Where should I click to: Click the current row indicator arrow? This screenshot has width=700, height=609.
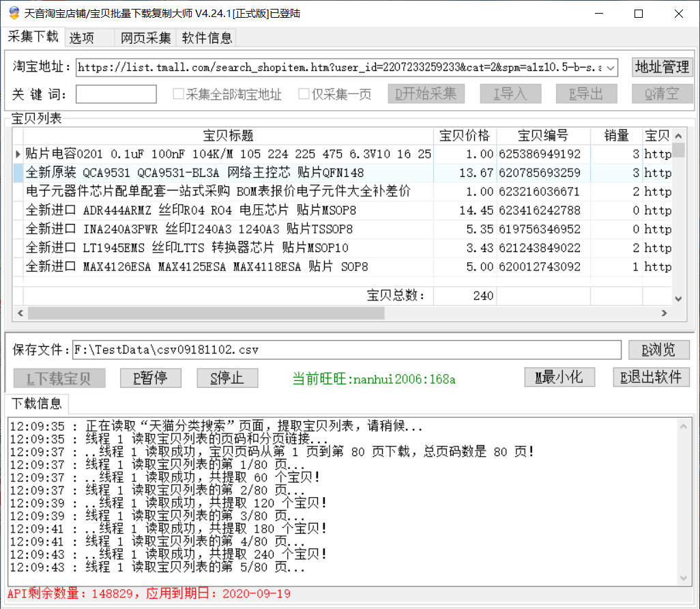pos(18,154)
